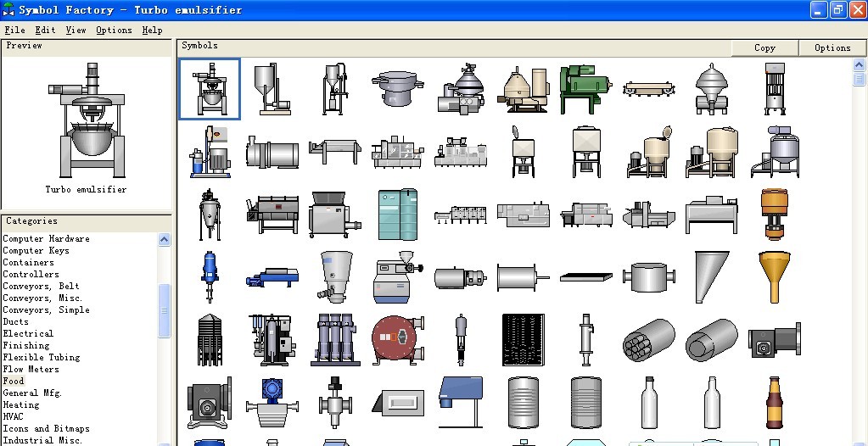Click the Symbols panel scrollbar thumb
868x446 pixels.
tap(860, 79)
